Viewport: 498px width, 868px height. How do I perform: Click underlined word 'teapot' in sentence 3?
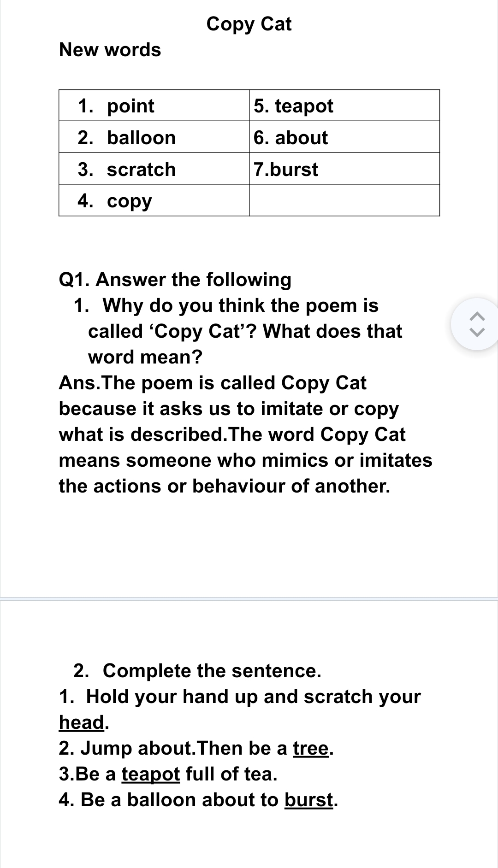[151, 774]
